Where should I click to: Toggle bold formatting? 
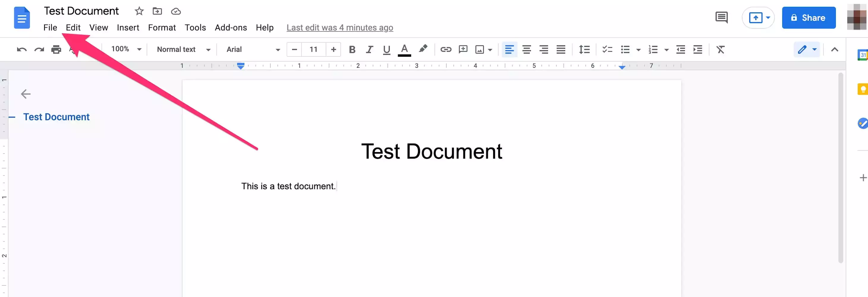pos(352,50)
